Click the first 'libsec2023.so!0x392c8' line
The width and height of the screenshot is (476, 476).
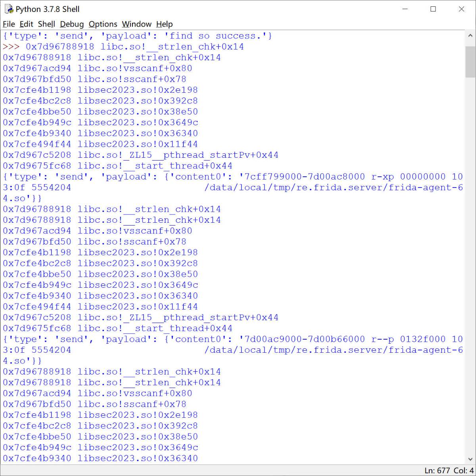(x=100, y=101)
